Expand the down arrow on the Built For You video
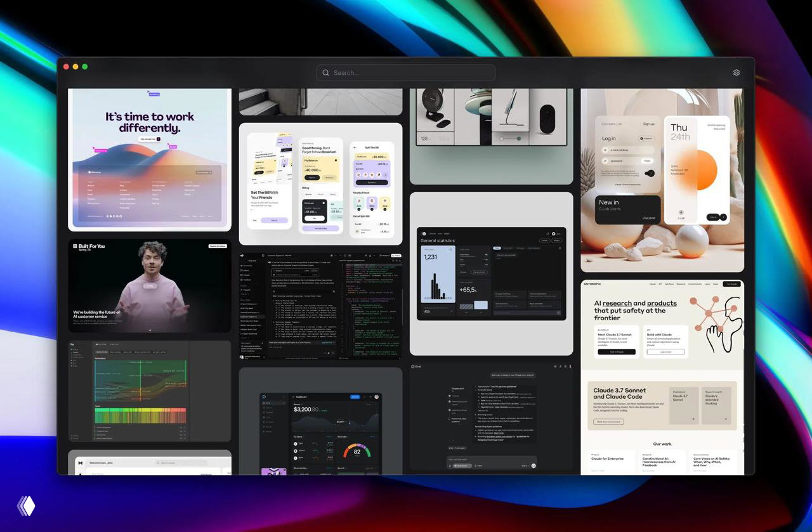Image resolution: width=812 pixels, height=532 pixels. (x=150, y=329)
